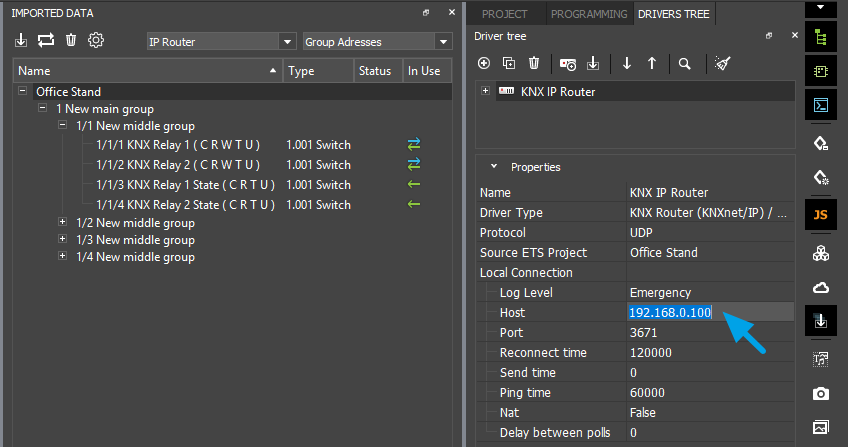Screen dimensions: 848x447
Task: Open Imported Data settings gear
Action: [x=96, y=41]
